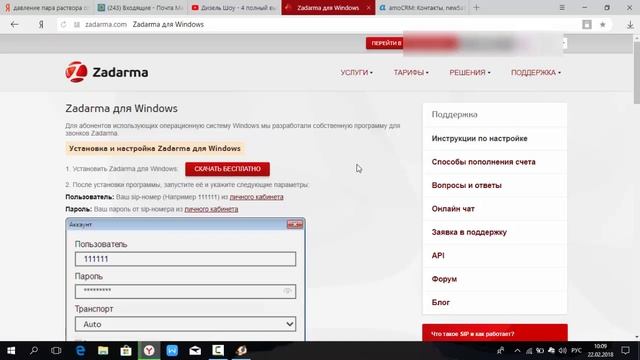Switch to the amoCRM Контакты tab
This screenshot has width=640, height=360.
click(422, 7)
